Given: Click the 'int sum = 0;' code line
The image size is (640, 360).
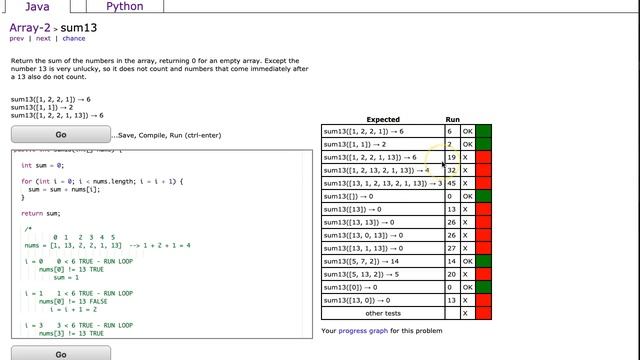Looking at the screenshot, I should 42,165.
